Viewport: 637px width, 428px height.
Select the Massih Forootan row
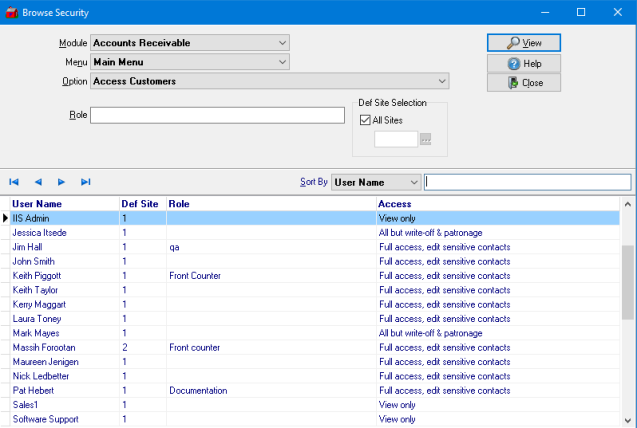pos(46,347)
